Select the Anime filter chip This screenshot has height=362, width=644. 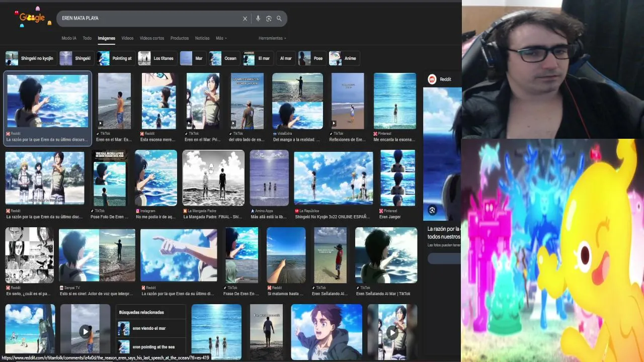pos(343,58)
